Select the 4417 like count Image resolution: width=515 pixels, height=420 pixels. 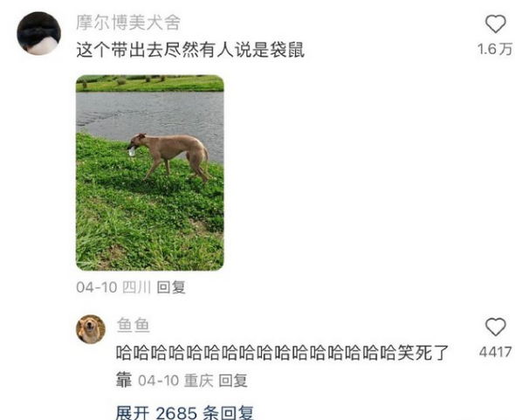(495, 352)
